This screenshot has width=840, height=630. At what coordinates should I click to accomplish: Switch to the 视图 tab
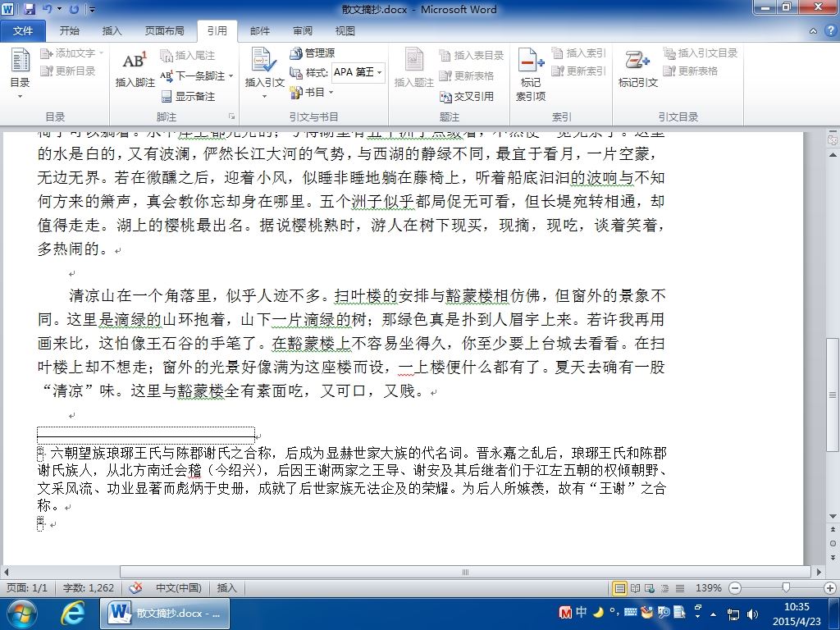point(345,30)
